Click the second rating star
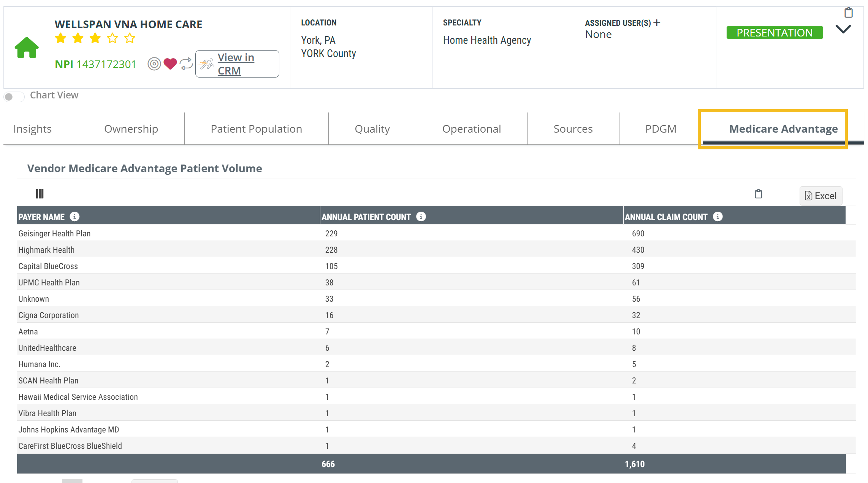The width and height of the screenshot is (868, 483). pos(78,38)
